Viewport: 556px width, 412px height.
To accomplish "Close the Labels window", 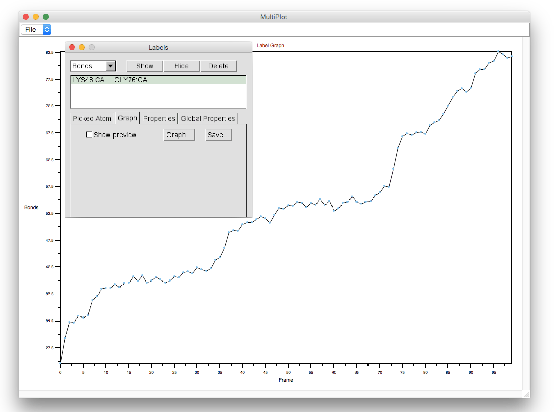I will pos(72,47).
